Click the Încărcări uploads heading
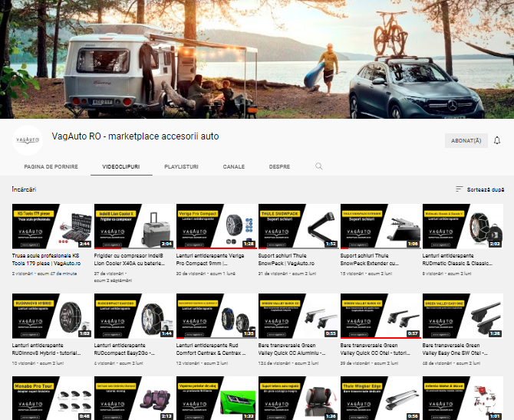 24,189
